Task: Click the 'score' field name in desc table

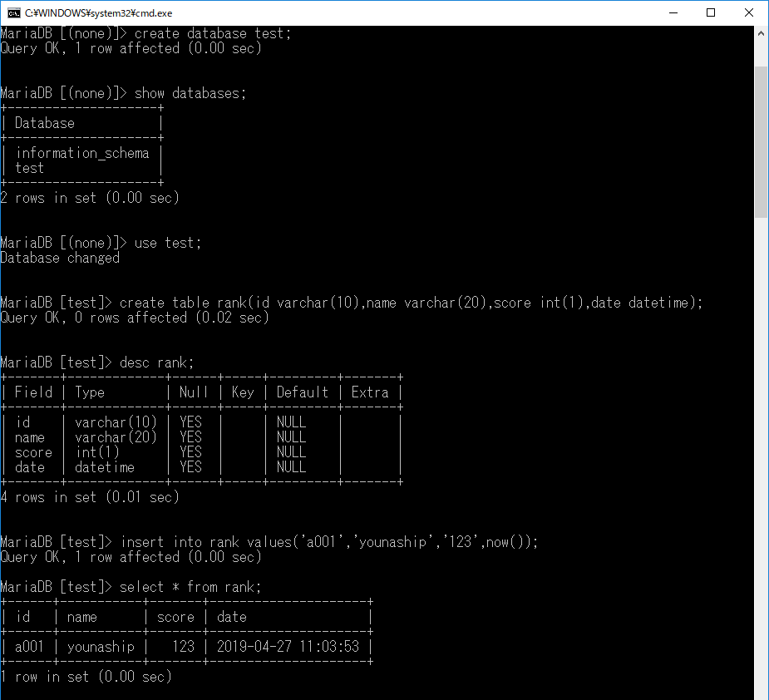Action: click(33, 452)
